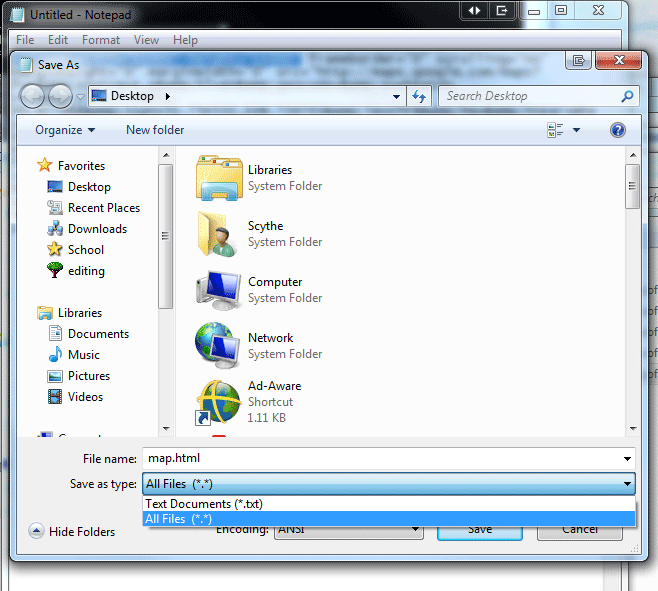Viewport: 658px width, 591px height.
Task: Select the Ad-Aware shortcut icon
Action: 218,403
